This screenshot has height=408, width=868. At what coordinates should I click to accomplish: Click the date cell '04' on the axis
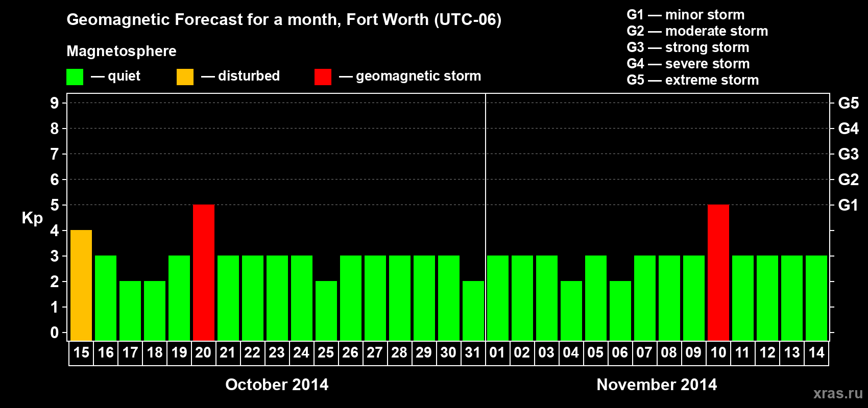(571, 353)
